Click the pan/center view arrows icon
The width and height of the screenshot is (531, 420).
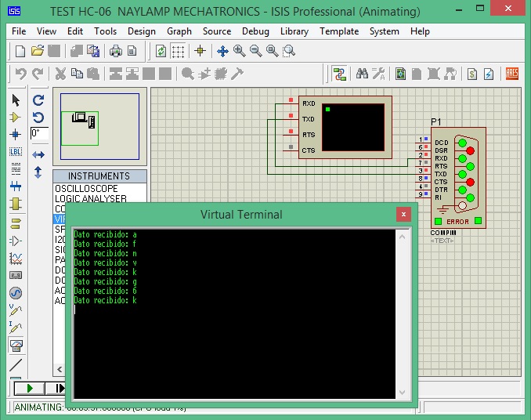222,51
